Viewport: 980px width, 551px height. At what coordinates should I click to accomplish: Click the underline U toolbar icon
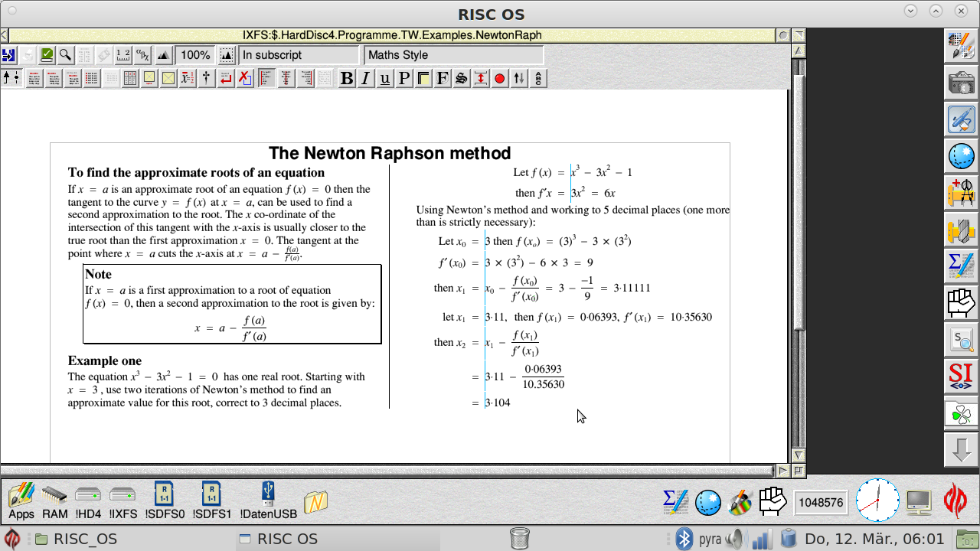[385, 78]
